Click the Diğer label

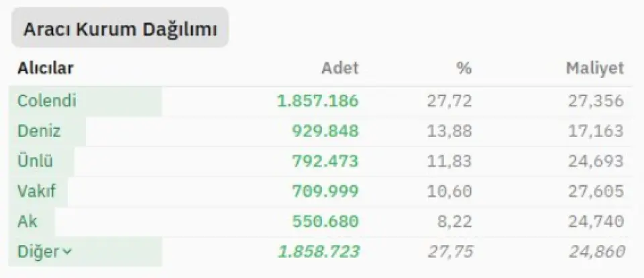[38, 252]
